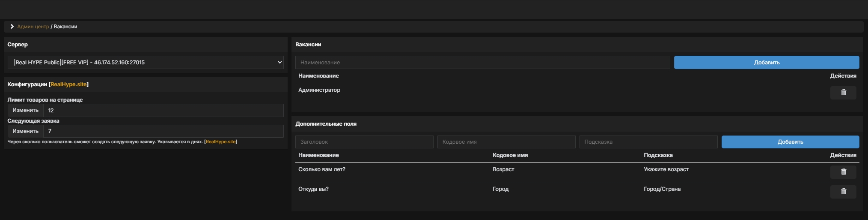Click the product limit field showing 12

pos(163,110)
